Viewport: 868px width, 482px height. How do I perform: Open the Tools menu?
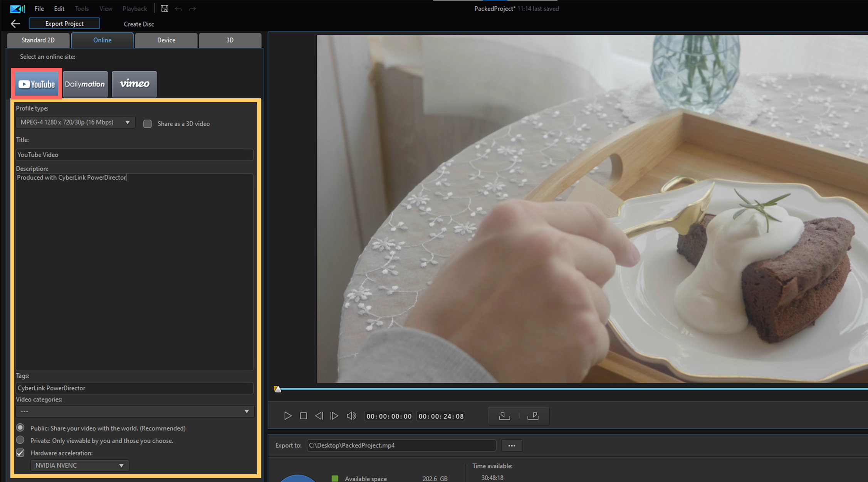81,8
